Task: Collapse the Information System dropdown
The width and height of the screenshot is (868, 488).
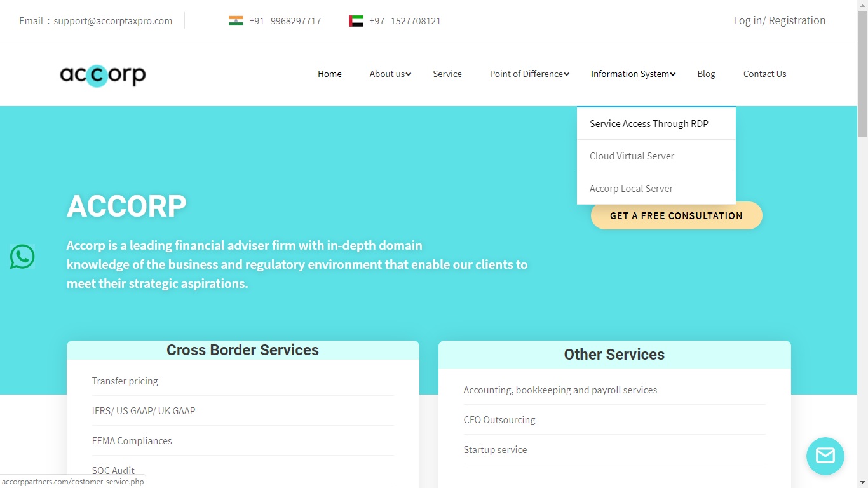Action: [632, 74]
